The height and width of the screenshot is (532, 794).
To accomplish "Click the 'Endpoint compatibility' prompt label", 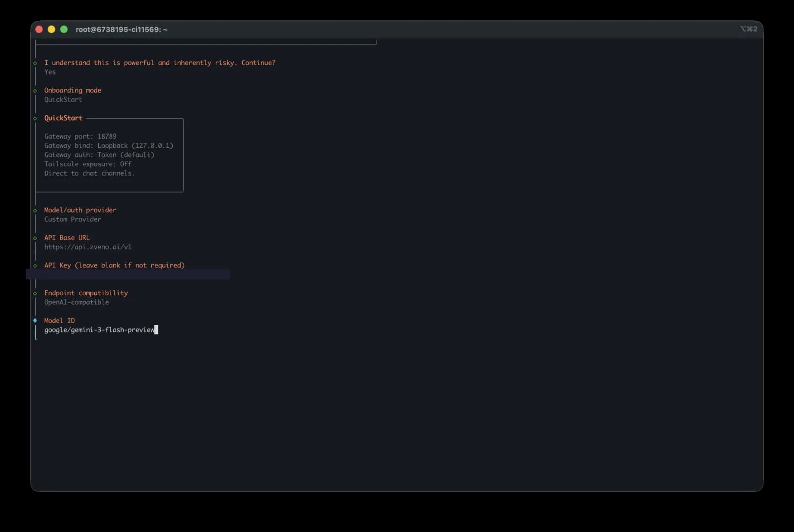I will coord(86,293).
